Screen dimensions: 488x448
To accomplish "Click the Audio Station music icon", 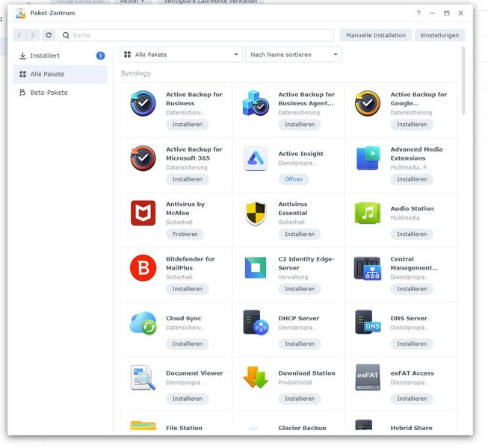I will tap(368, 213).
